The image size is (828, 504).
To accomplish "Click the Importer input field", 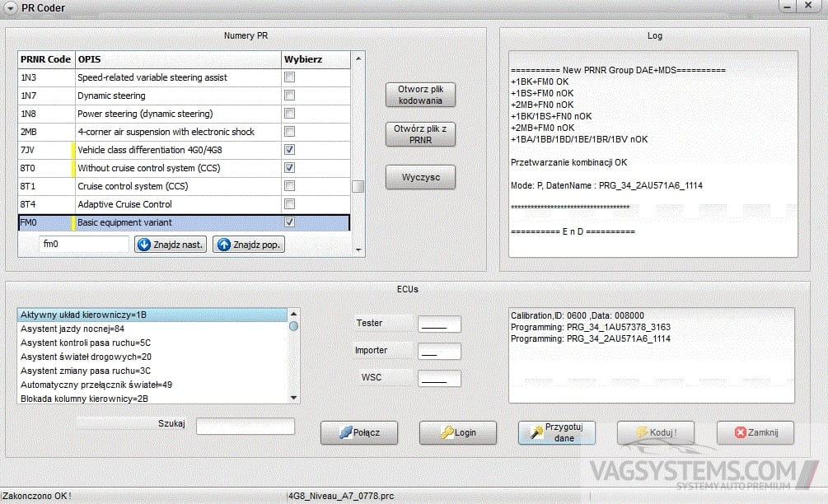I will [x=439, y=352].
